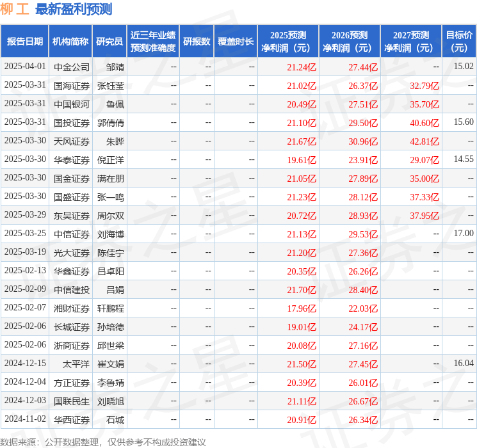Click analyst name 崔文娟
This screenshot has height=448, width=477.
coord(111,364)
